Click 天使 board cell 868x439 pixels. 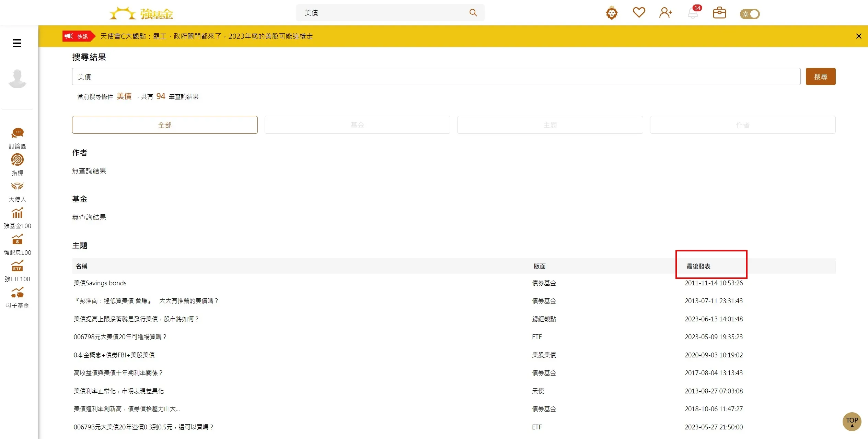pos(538,391)
